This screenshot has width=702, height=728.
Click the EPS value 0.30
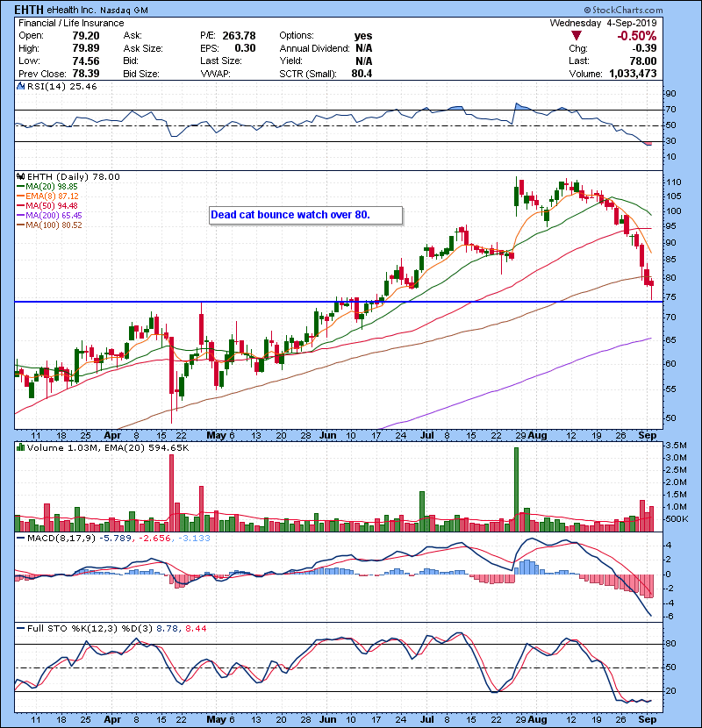point(245,48)
